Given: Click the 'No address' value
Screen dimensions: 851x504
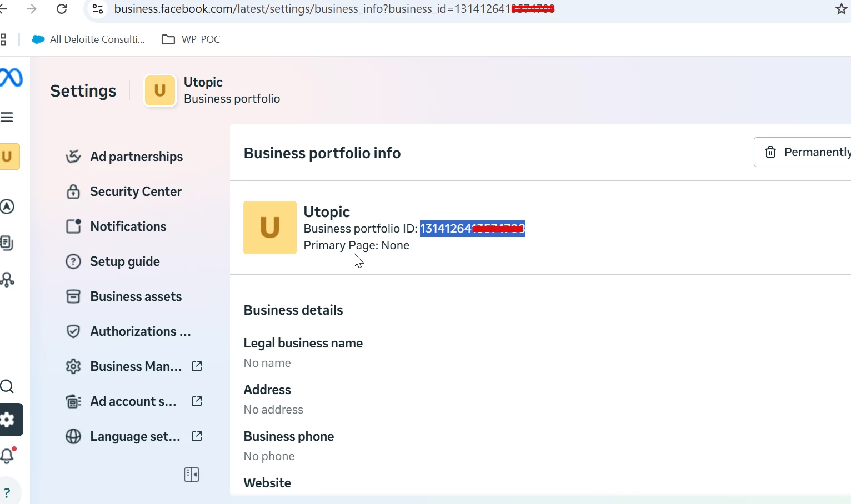Looking at the screenshot, I should click(x=273, y=410).
